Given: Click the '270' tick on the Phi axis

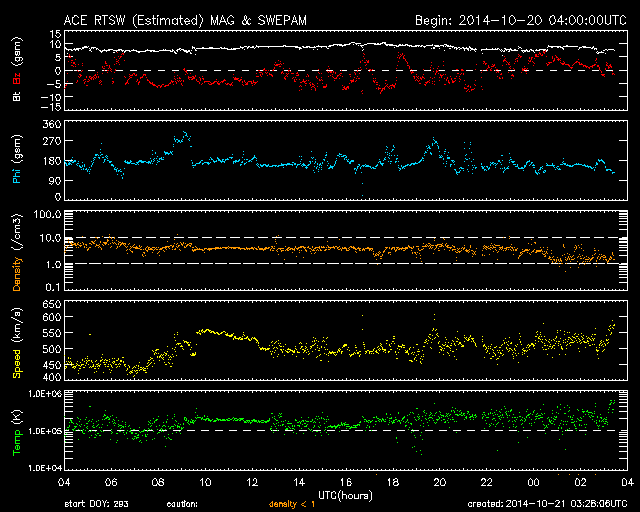Looking at the screenshot, I should (x=52, y=141).
